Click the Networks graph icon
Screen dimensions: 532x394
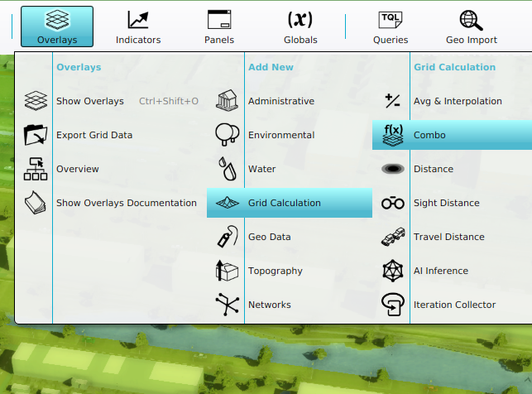click(226, 305)
